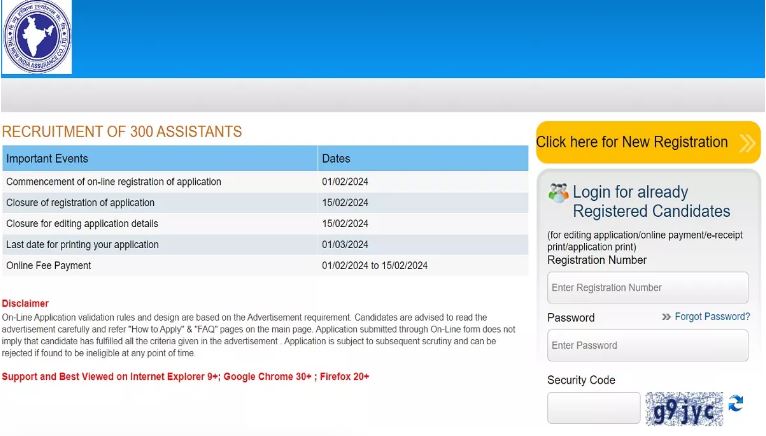Click the users icon beside the Login heading

pos(558,193)
